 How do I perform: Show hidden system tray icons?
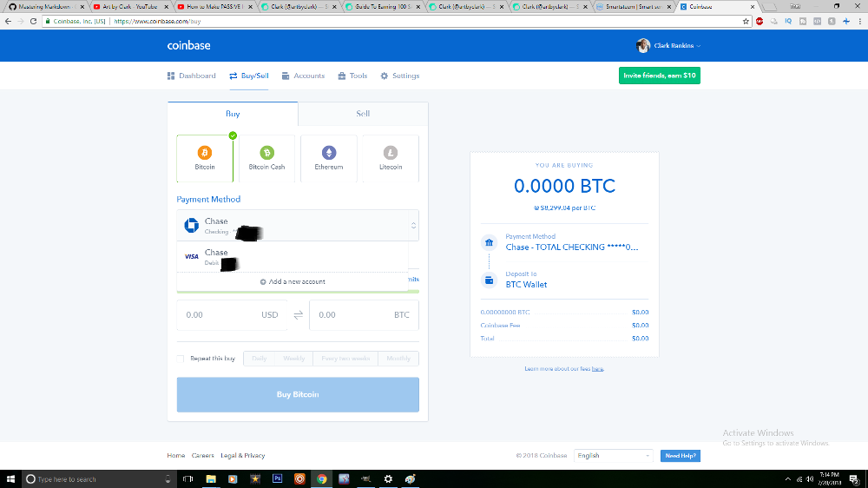[788, 479]
